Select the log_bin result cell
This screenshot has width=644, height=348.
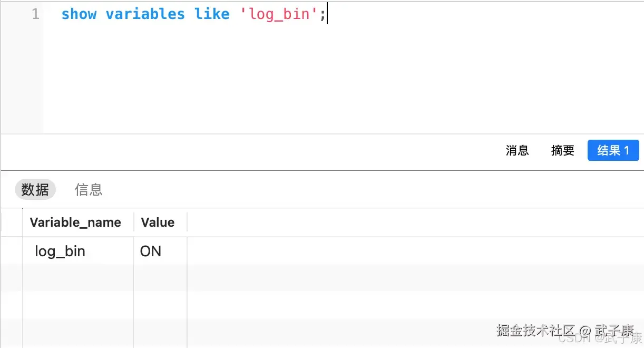tap(60, 251)
